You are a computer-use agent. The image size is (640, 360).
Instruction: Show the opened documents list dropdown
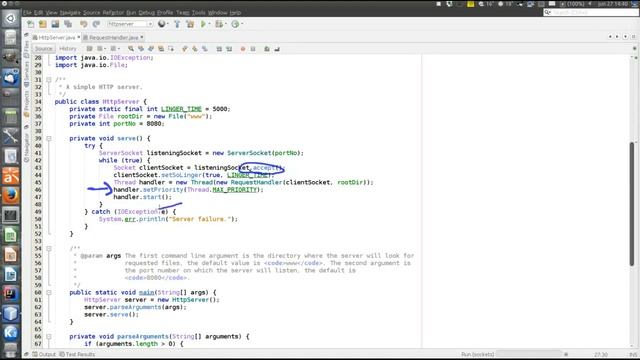pyautogui.click(x=625, y=37)
